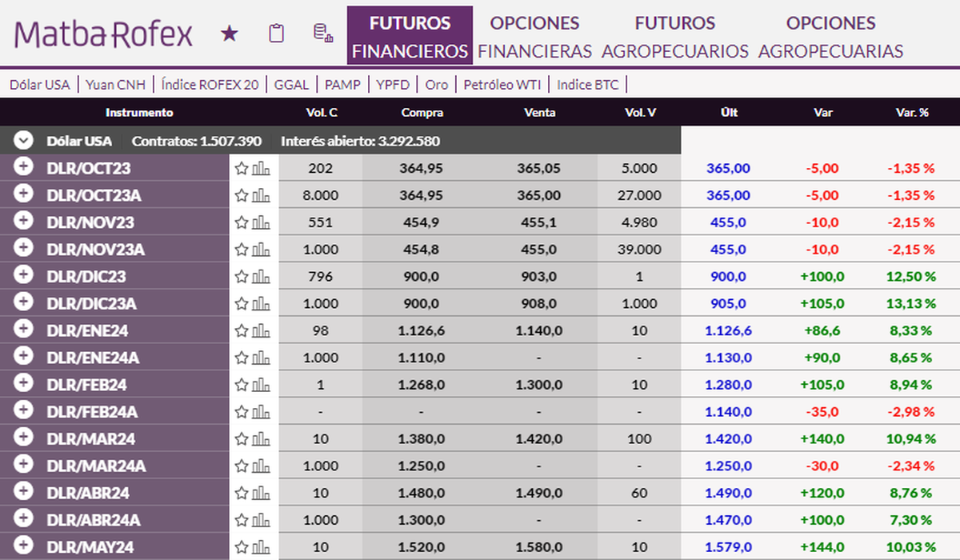Jump to Índice ROFEX 20 section
The height and width of the screenshot is (560, 960).
(x=215, y=84)
